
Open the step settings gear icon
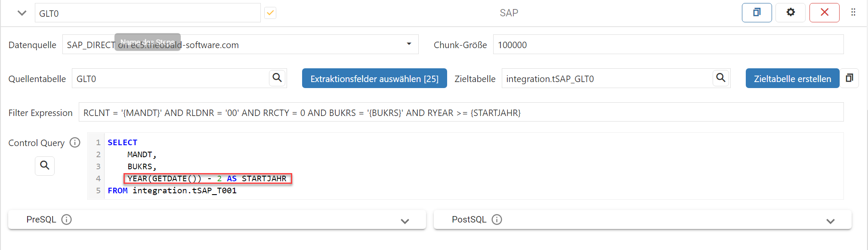pos(790,12)
